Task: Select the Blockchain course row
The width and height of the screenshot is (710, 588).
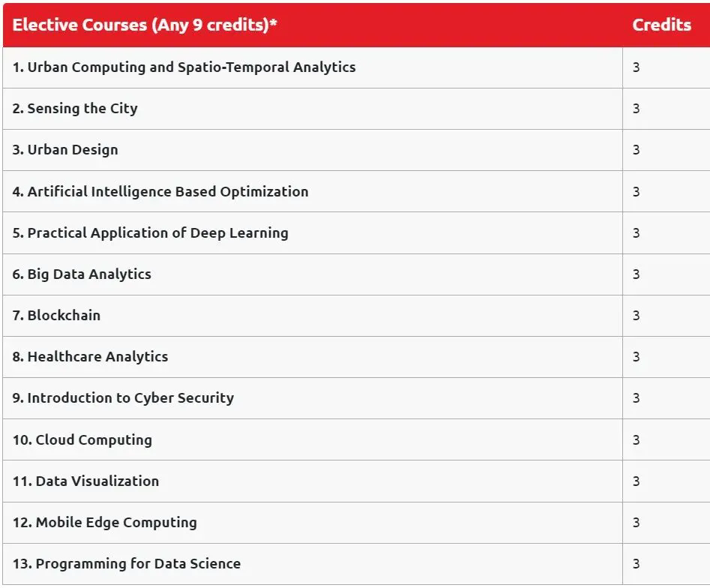Action: tap(56, 316)
